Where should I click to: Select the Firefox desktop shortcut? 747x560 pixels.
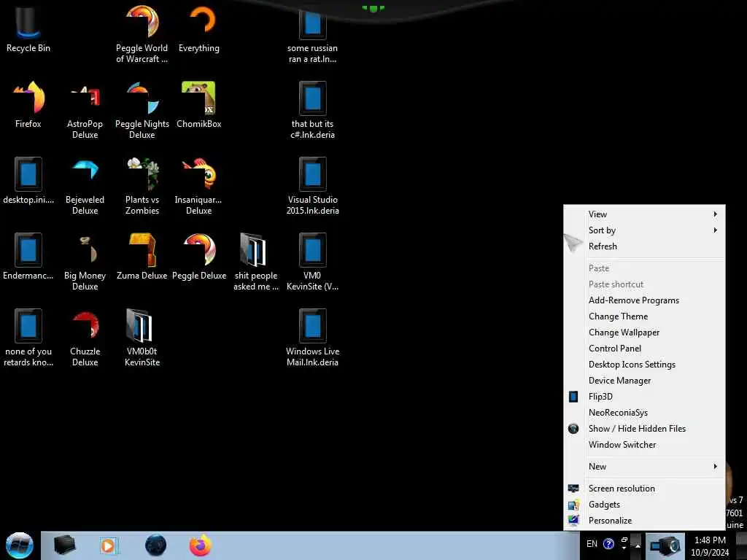point(28,105)
